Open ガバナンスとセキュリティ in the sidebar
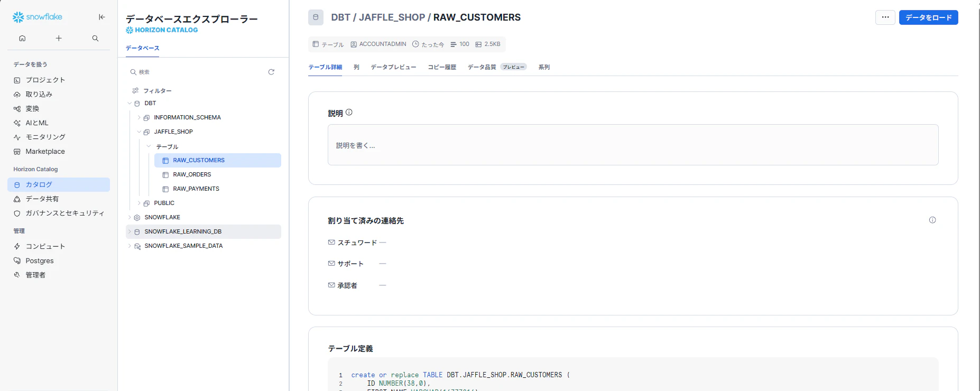 coord(59,213)
